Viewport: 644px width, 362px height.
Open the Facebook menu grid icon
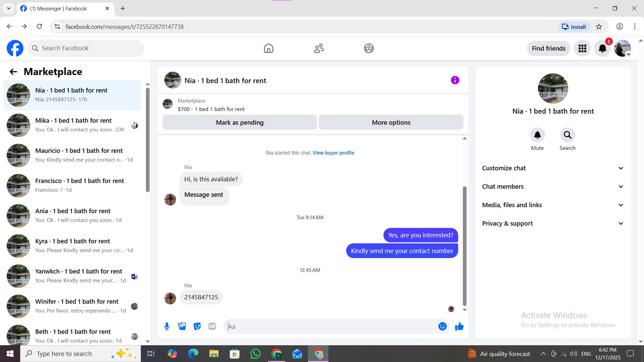click(x=582, y=49)
